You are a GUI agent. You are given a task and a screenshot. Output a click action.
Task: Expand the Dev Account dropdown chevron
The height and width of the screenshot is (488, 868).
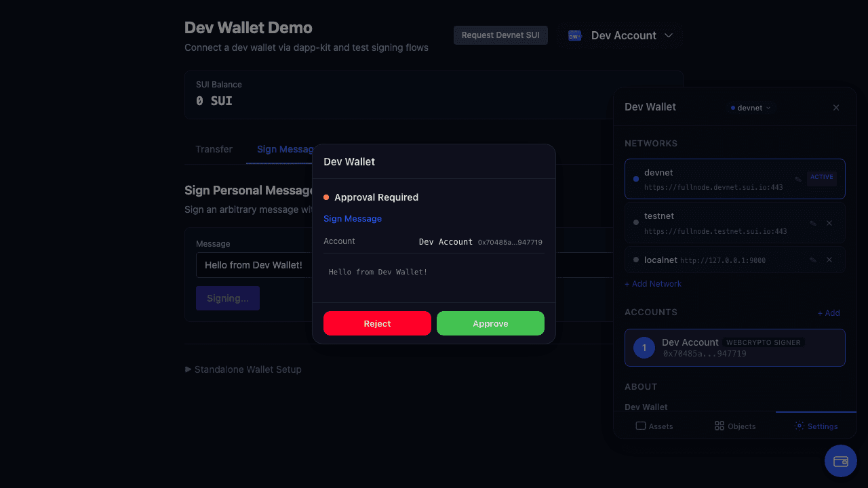tap(669, 35)
